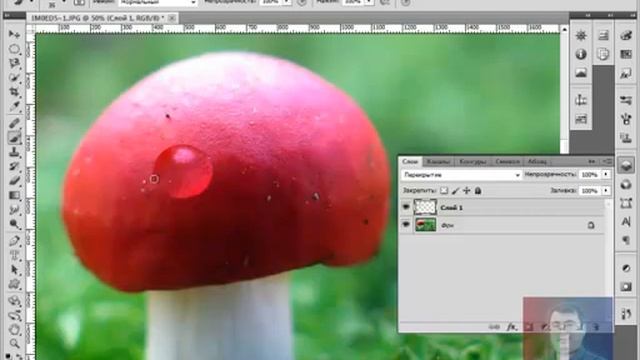The width and height of the screenshot is (640, 360).
Task: Select the History Brush tool
Action: point(14,166)
